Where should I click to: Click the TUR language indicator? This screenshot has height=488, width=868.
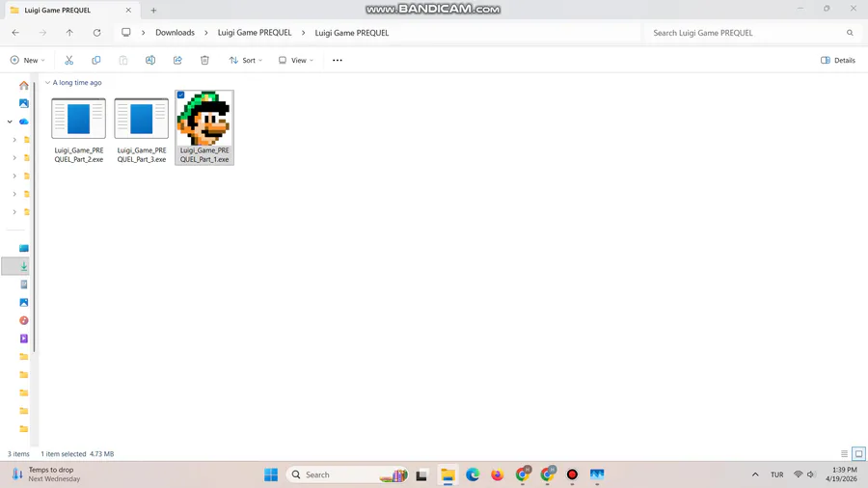click(777, 474)
